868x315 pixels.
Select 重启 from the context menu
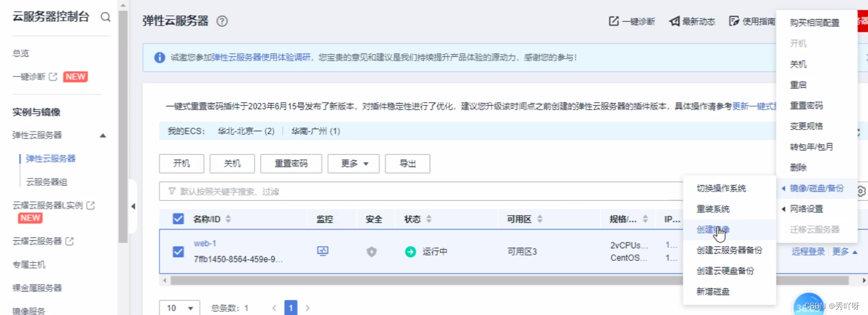[798, 85]
